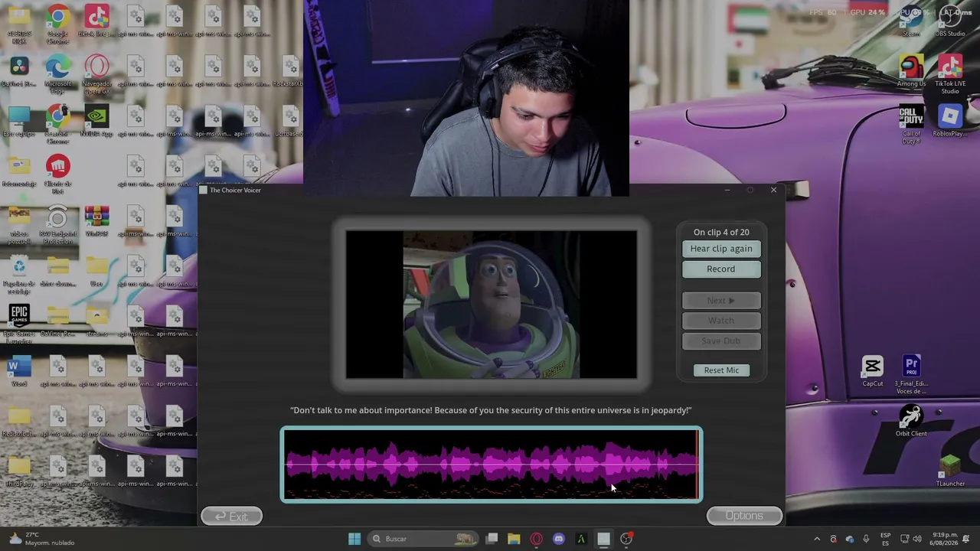Open Options in The Choicer Voicer
The width and height of the screenshot is (980, 551).
click(x=744, y=516)
